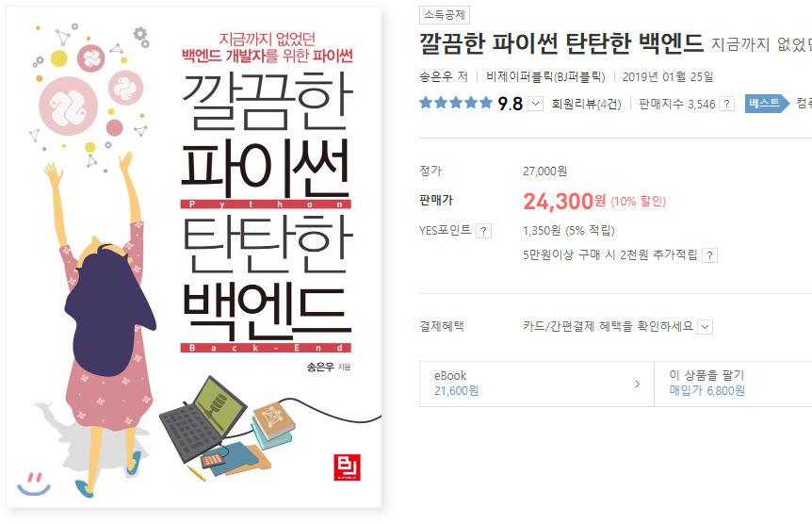Select the eBook 21,600원 option
The width and height of the screenshot is (812, 524).
click(537, 385)
